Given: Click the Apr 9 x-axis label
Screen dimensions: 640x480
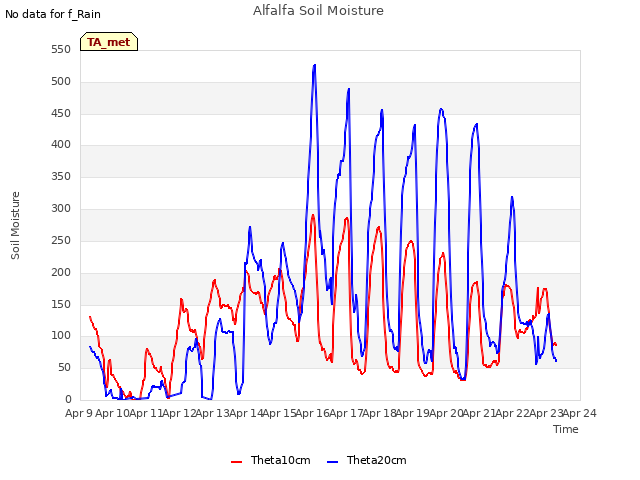Looking at the screenshot, I should coord(79,413).
